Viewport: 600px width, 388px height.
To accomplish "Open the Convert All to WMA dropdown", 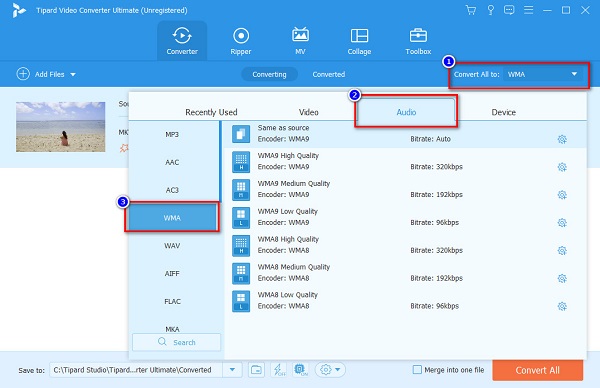I will pyautogui.click(x=543, y=74).
